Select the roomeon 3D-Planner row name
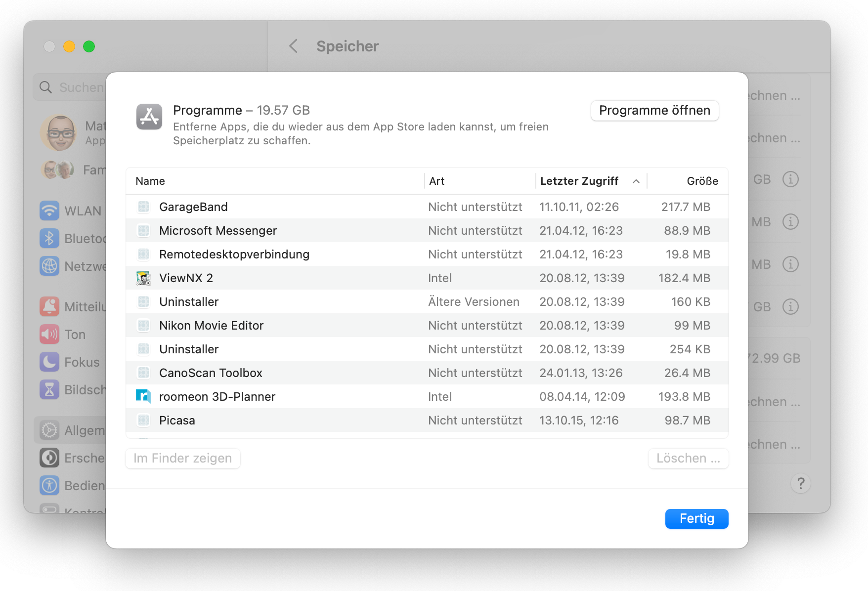This screenshot has width=868, height=591. click(217, 397)
